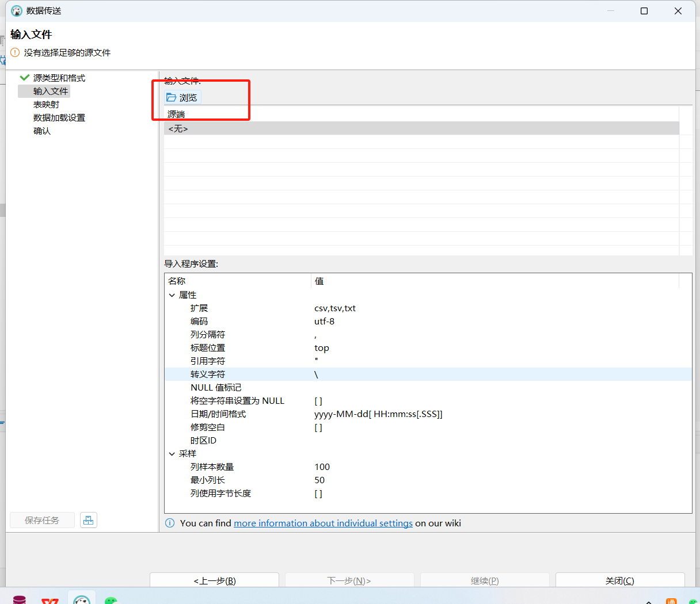This screenshot has height=604, width=700.
Task: Edit the csv,tsv,txt extension value
Action: coord(335,308)
